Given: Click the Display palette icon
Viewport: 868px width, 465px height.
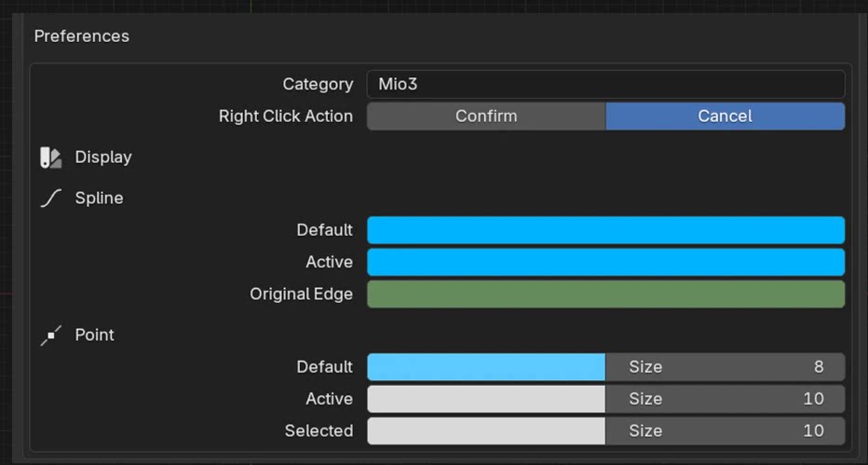Looking at the screenshot, I should point(50,157).
